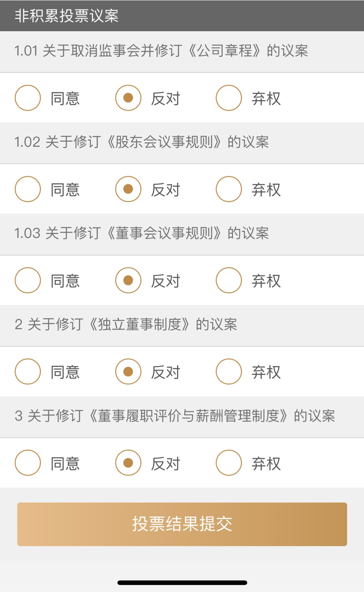The width and height of the screenshot is (364, 592).
Task: Select 同意 for proposal 1.02 股东会议事规则
Action: (28, 189)
